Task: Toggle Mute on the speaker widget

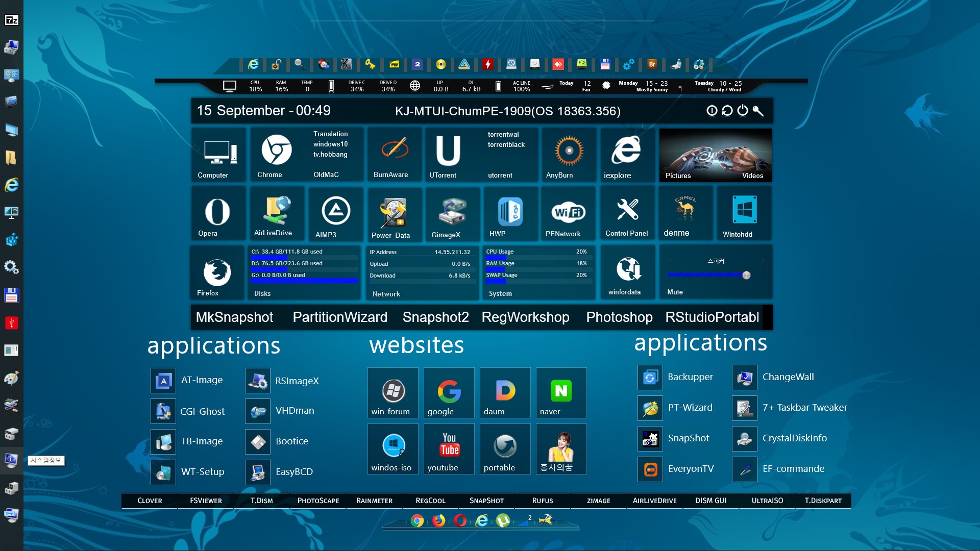Action: [675, 292]
